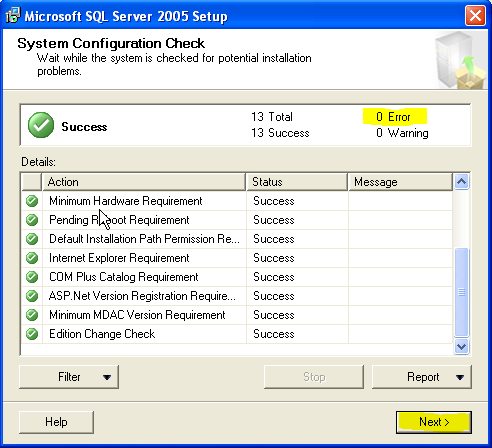Click the green check beside Internet Explorer Requirement
492x448 pixels.
pyautogui.click(x=32, y=258)
